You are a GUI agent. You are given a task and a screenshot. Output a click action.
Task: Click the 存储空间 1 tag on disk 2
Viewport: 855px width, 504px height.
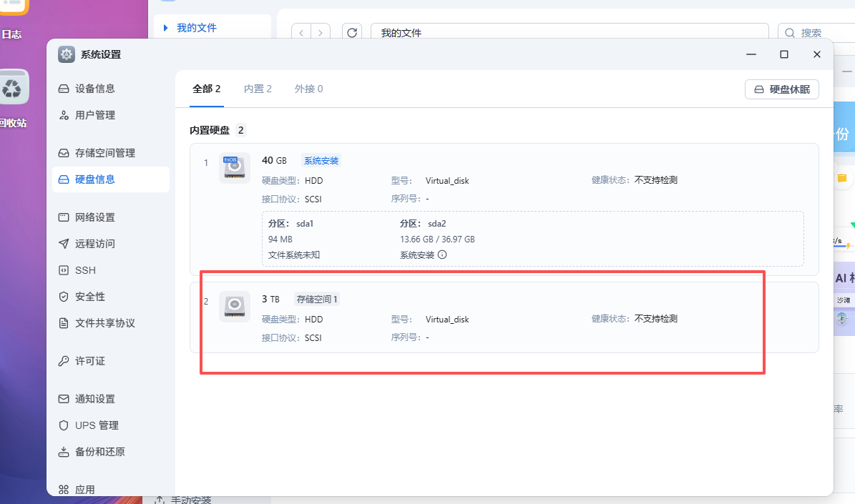coord(317,299)
